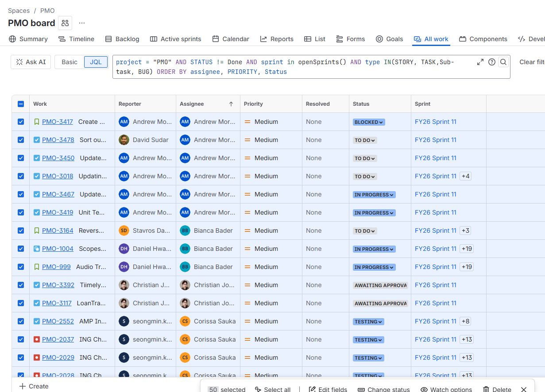Click David Sudar's reporter avatar
This screenshot has width=545, height=392.
point(124,140)
